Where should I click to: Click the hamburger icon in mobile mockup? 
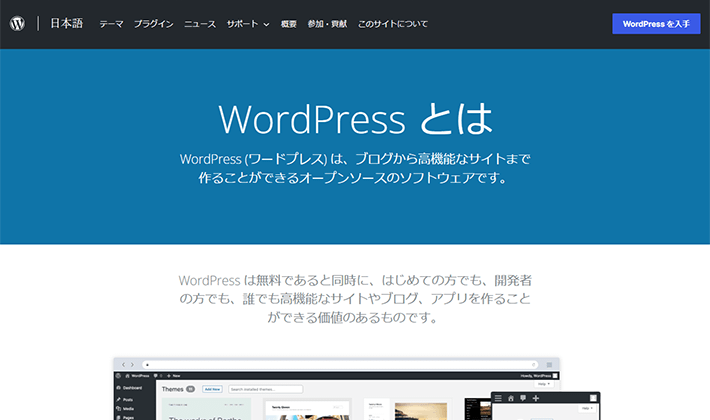click(x=498, y=398)
